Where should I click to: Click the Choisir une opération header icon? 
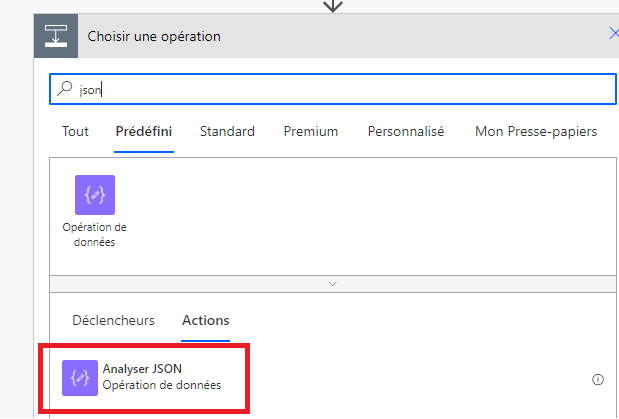tap(53, 36)
